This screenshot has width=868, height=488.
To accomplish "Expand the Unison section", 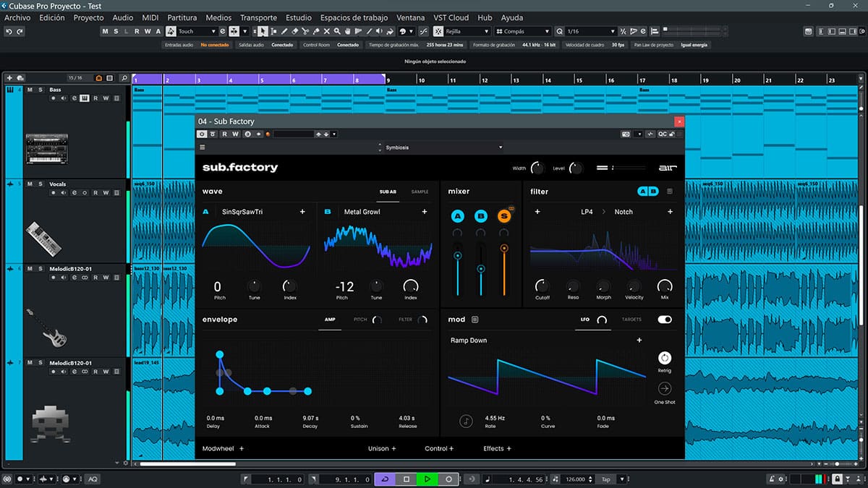I will 382,448.
